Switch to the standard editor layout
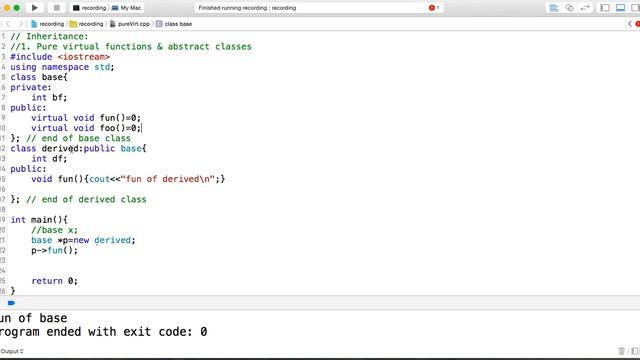 [554, 8]
